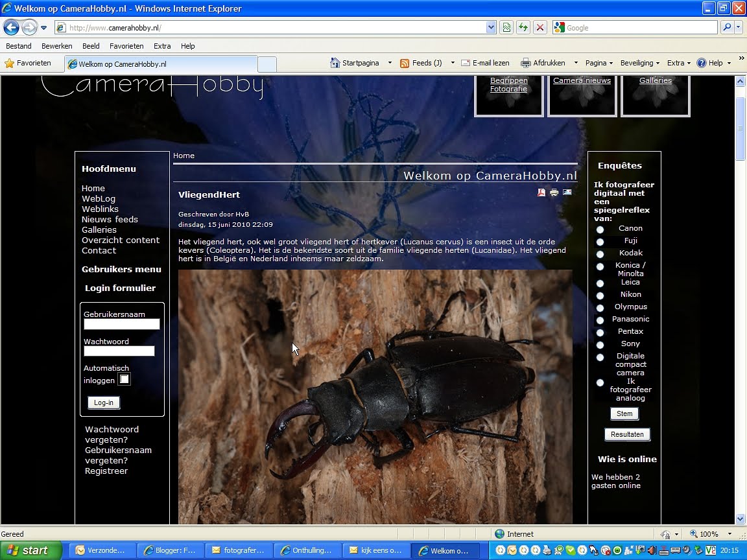
Task: Click the Startpagina house icon
Action: tap(335, 63)
